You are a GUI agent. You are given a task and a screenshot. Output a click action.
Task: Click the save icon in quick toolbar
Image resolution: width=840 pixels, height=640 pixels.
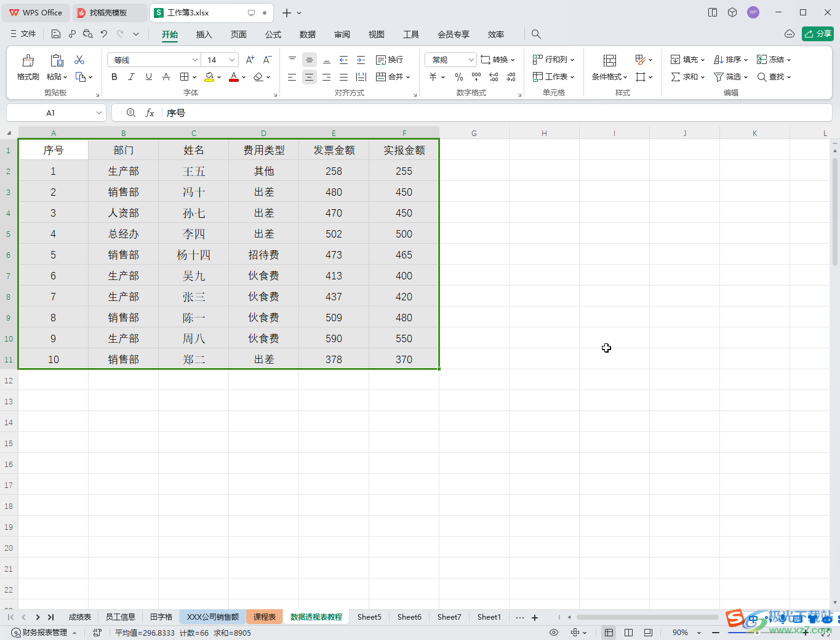coord(56,34)
